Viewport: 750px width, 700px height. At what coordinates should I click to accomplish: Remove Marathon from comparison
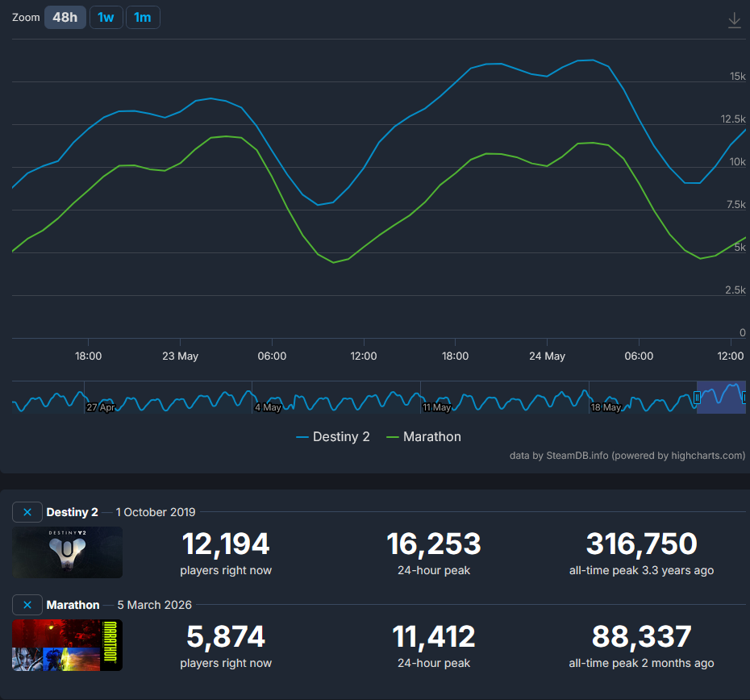[x=27, y=605]
